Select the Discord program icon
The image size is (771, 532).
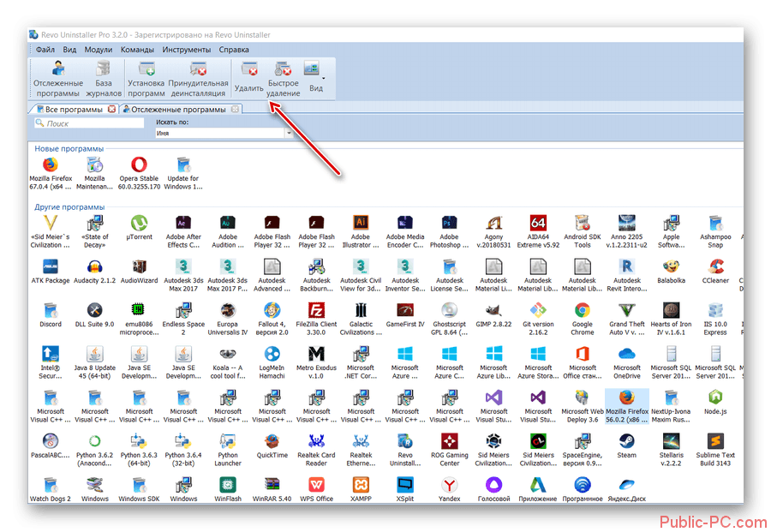(x=51, y=315)
